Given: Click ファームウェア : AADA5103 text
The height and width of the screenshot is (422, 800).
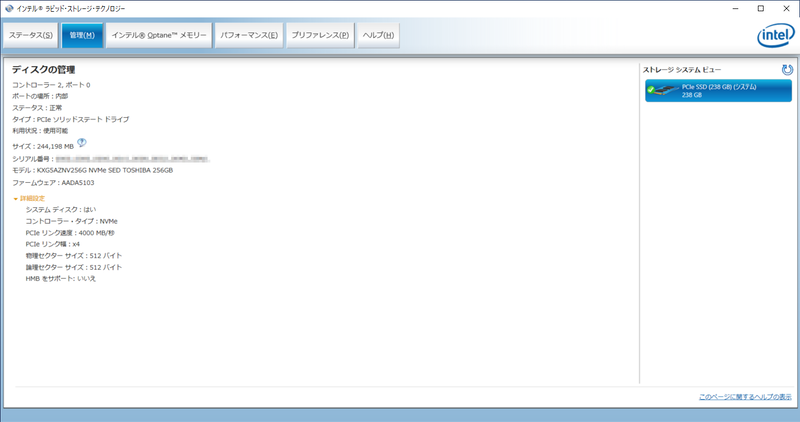Looking at the screenshot, I should [53, 183].
